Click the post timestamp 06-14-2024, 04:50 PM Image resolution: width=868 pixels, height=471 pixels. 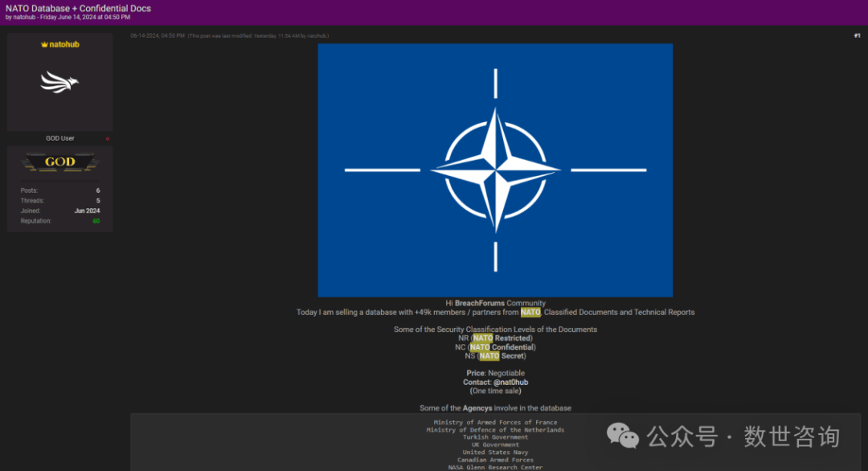click(158, 35)
